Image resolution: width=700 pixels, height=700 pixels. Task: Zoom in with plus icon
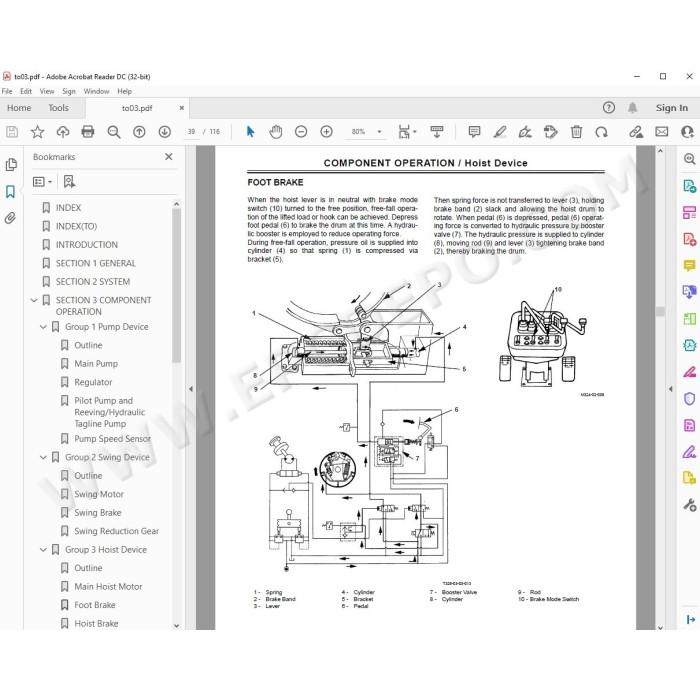[x=327, y=132]
